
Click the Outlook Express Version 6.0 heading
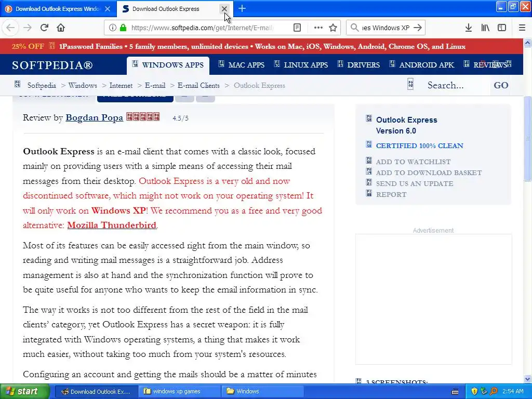pyautogui.click(x=406, y=125)
